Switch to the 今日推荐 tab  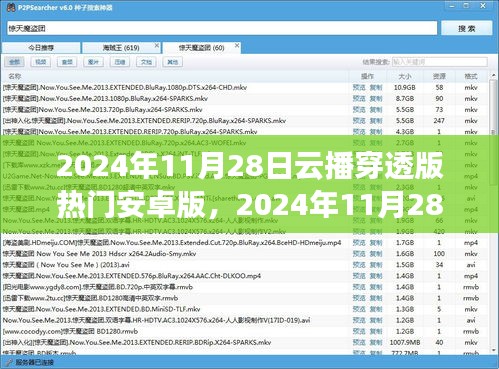[x=41, y=48]
